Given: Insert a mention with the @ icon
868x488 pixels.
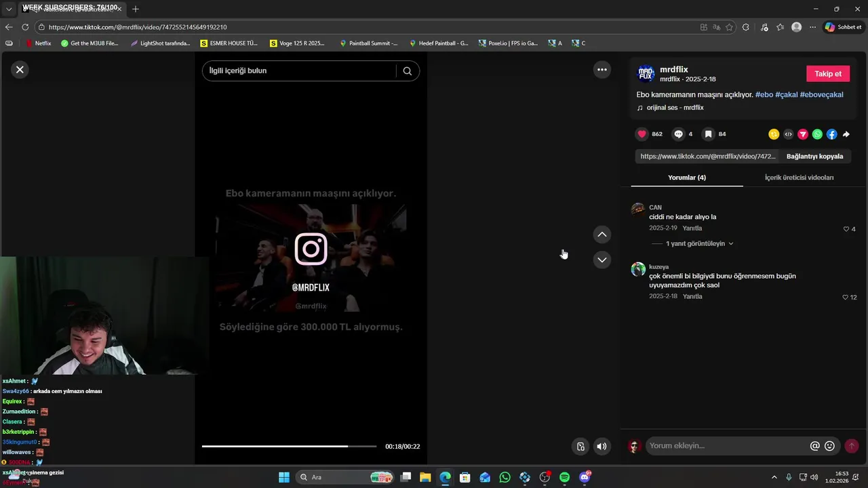Looking at the screenshot, I should 814,446.
